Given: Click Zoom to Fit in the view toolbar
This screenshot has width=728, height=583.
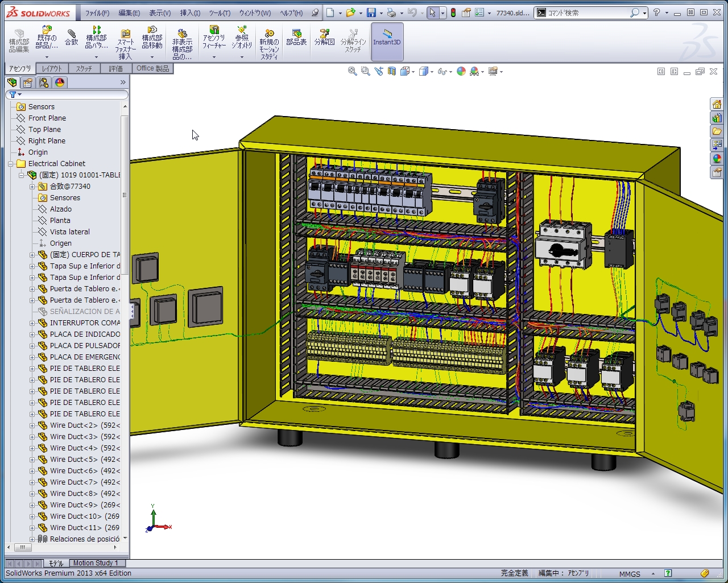Looking at the screenshot, I should pos(352,71).
